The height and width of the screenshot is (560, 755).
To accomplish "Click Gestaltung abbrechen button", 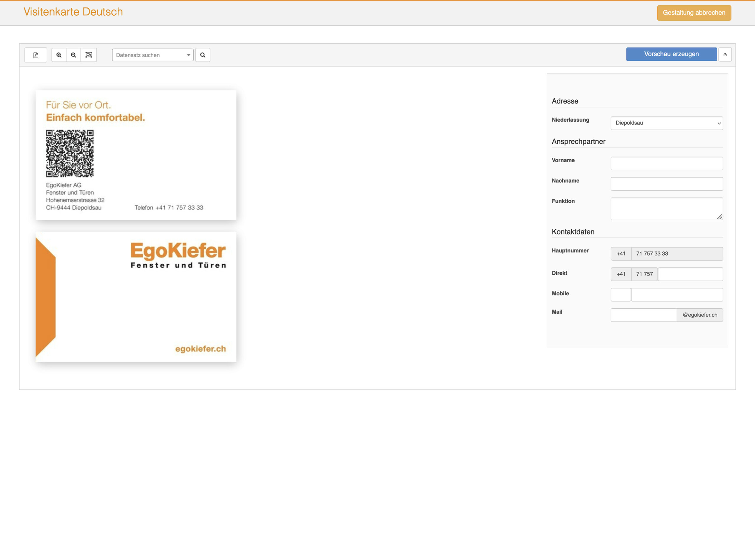I will pyautogui.click(x=694, y=13).
